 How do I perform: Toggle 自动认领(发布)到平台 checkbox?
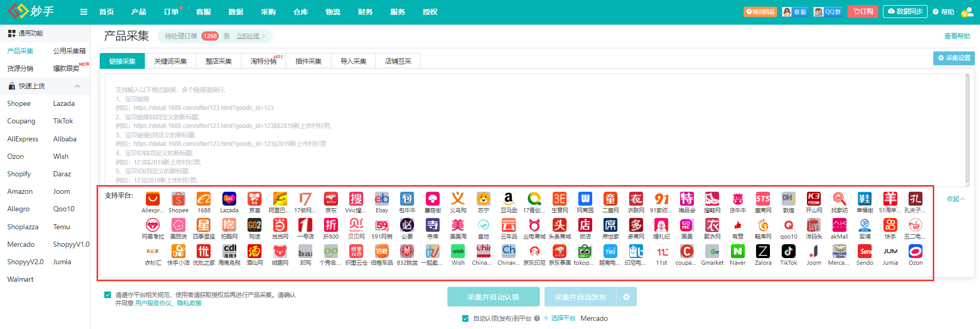pyautogui.click(x=465, y=319)
